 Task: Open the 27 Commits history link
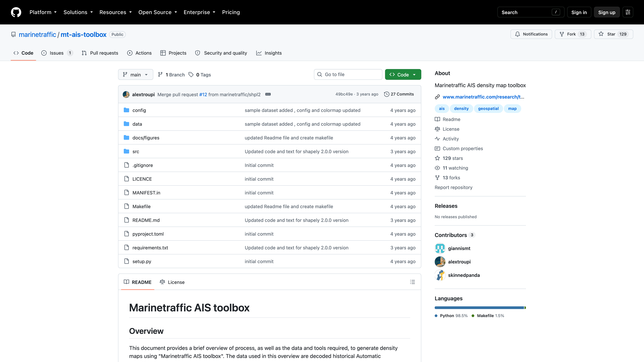coord(399,94)
